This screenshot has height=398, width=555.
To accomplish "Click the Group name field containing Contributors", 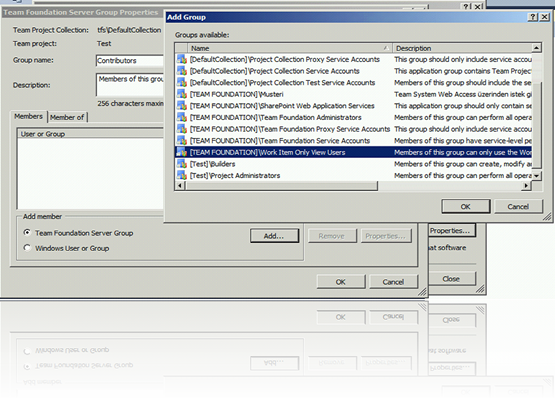I will [130, 61].
